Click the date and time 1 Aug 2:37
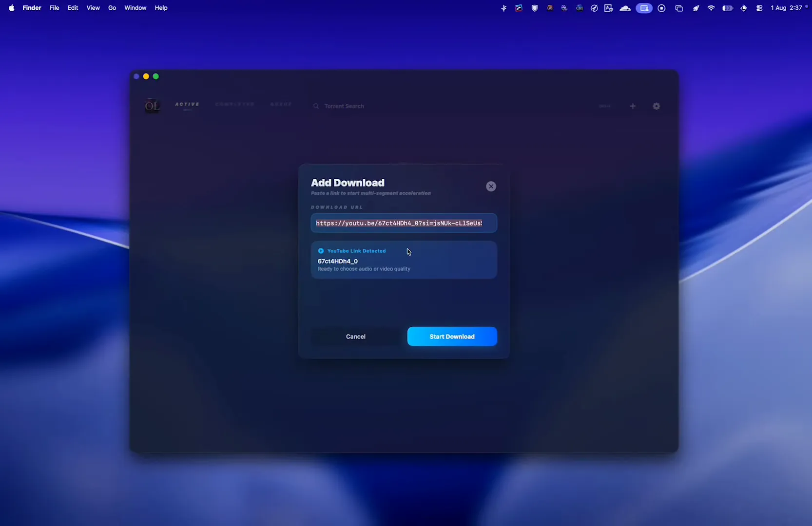Image resolution: width=812 pixels, height=526 pixels. (786, 8)
